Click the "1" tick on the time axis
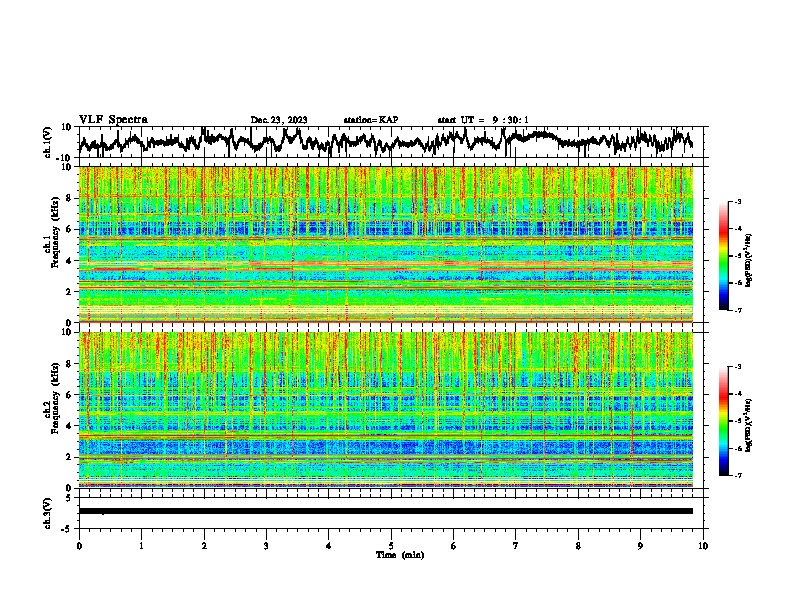 pos(141,546)
